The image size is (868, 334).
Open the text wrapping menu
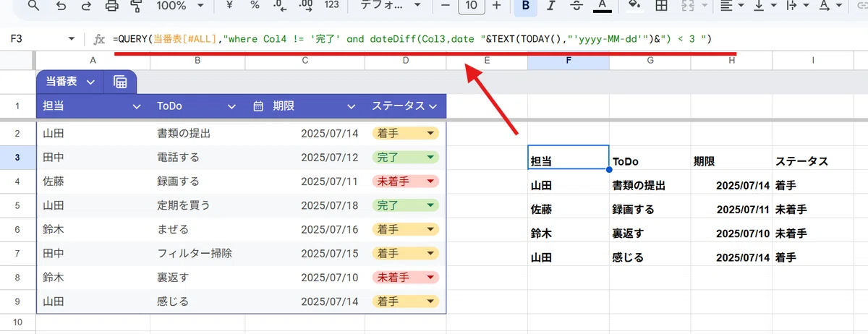[x=796, y=6]
